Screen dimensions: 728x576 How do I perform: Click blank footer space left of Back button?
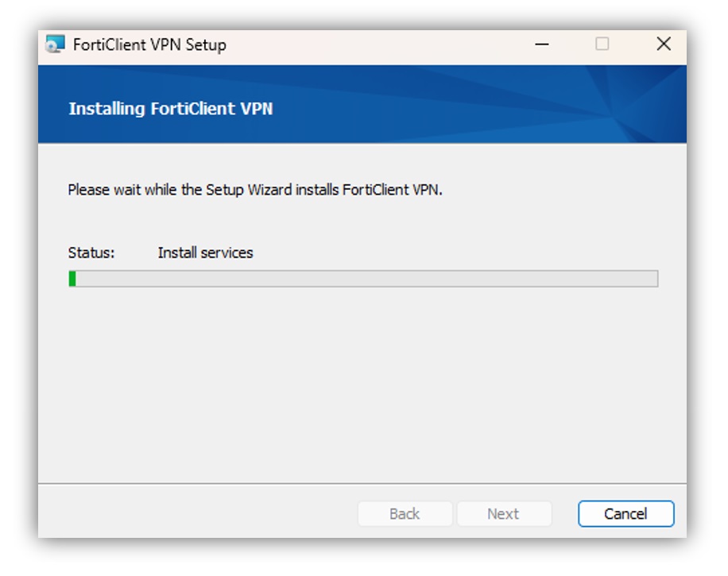coord(197,514)
